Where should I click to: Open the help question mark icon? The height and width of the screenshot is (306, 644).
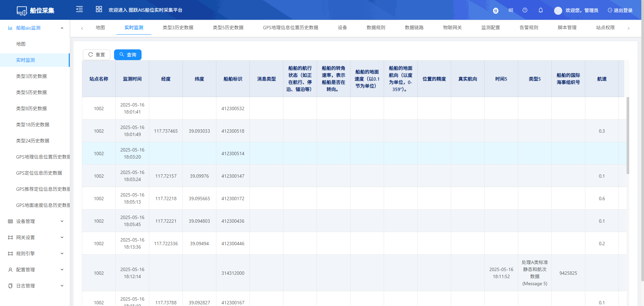[525, 10]
